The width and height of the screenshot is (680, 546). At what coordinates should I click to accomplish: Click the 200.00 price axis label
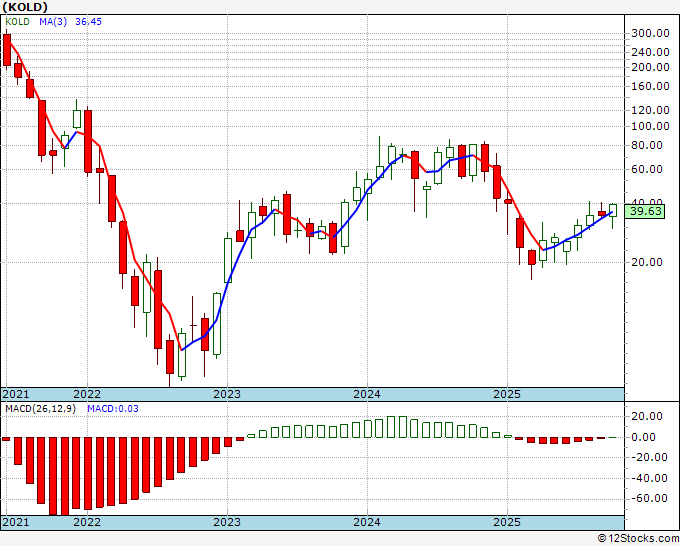point(650,67)
